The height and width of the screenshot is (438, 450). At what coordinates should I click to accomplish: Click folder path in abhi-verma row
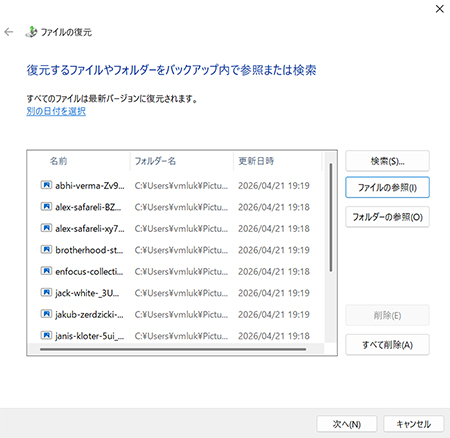pyautogui.click(x=181, y=185)
